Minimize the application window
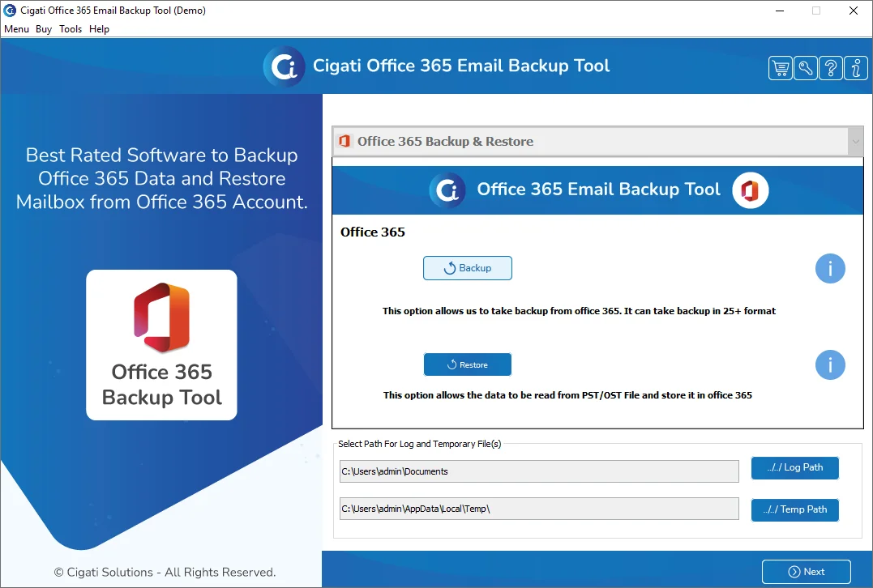The image size is (873, 588). click(780, 11)
